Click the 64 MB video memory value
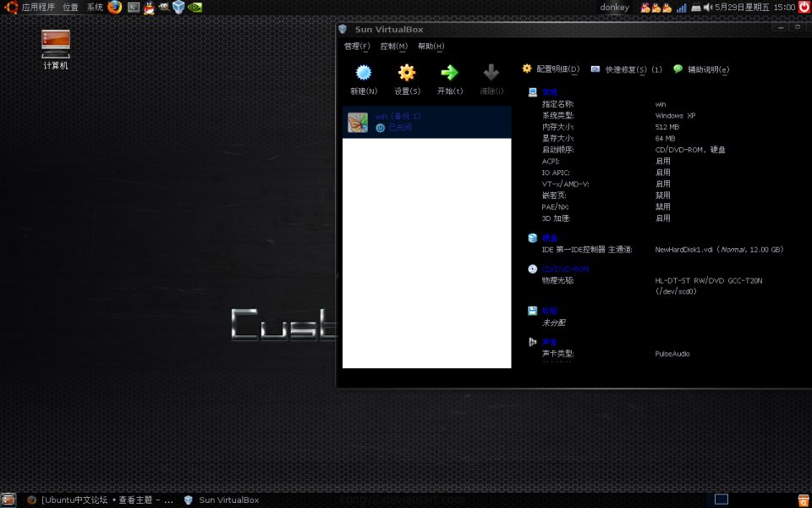Screen dimensions: 812x508 (665, 138)
